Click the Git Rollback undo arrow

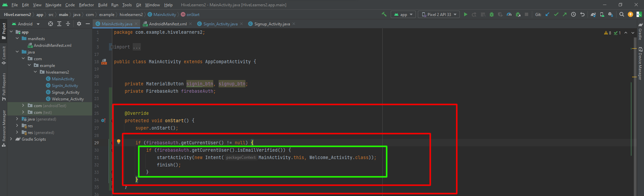(x=583, y=15)
